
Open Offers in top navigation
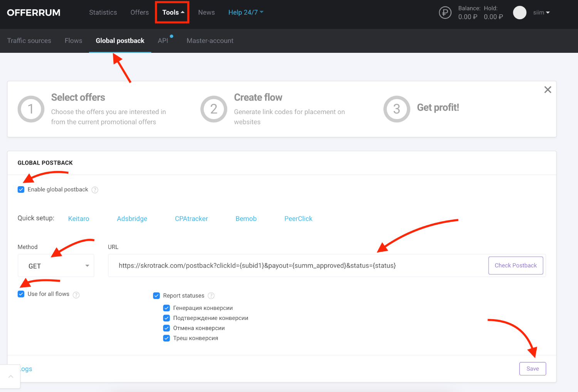pyautogui.click(x=139, y=12)
